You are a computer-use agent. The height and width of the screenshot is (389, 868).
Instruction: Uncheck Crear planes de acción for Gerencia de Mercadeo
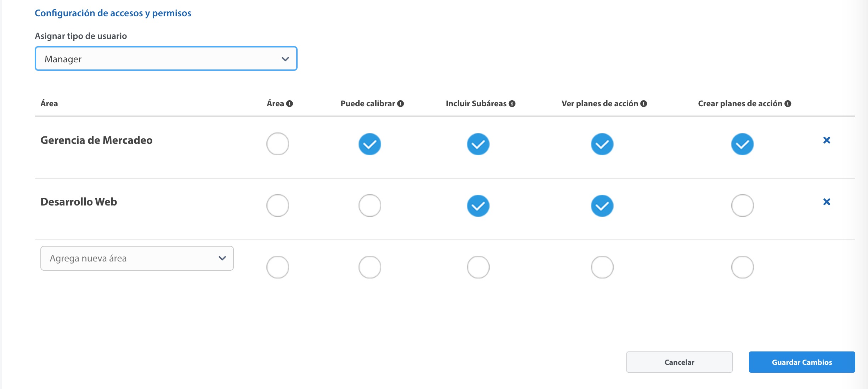743,144
